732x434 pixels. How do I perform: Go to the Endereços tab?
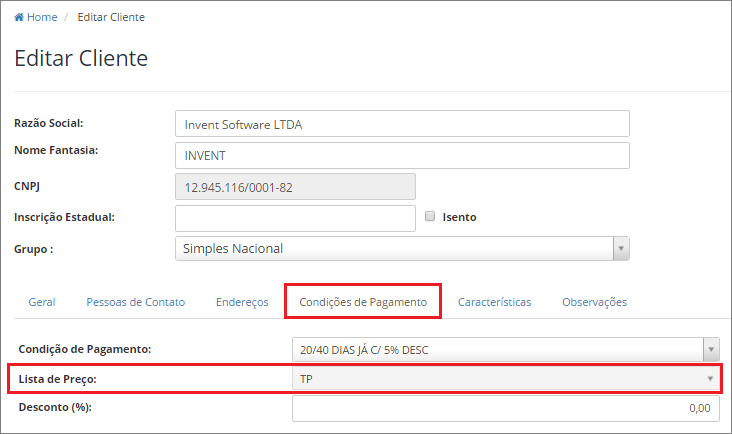click(x=242, y=302)
